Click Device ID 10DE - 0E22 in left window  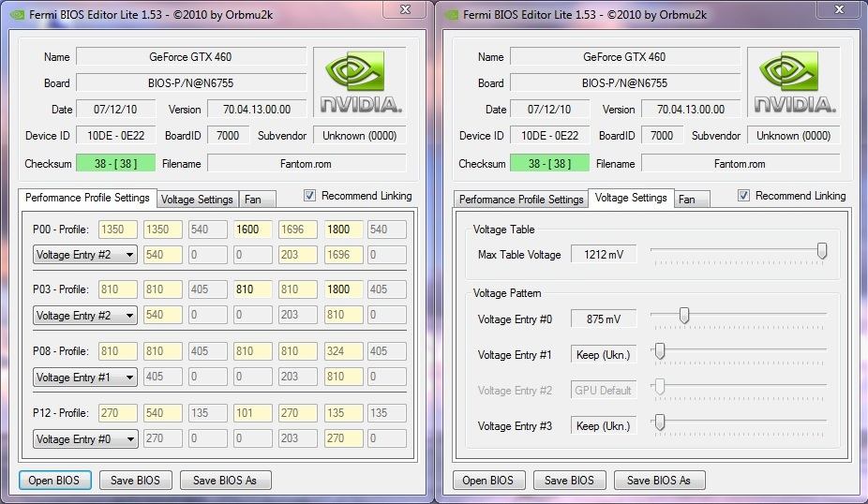pyautogui.click(x=115, y=135)
